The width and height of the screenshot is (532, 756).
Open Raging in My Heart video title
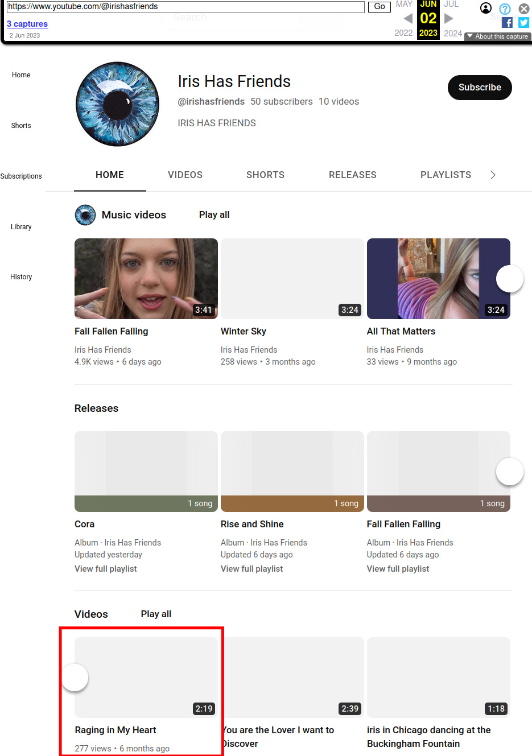click(x=116, y=730)
